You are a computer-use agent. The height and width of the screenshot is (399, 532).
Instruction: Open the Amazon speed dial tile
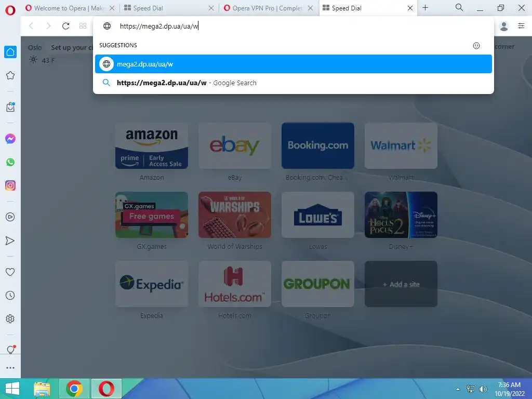click(x=152, y=145)
